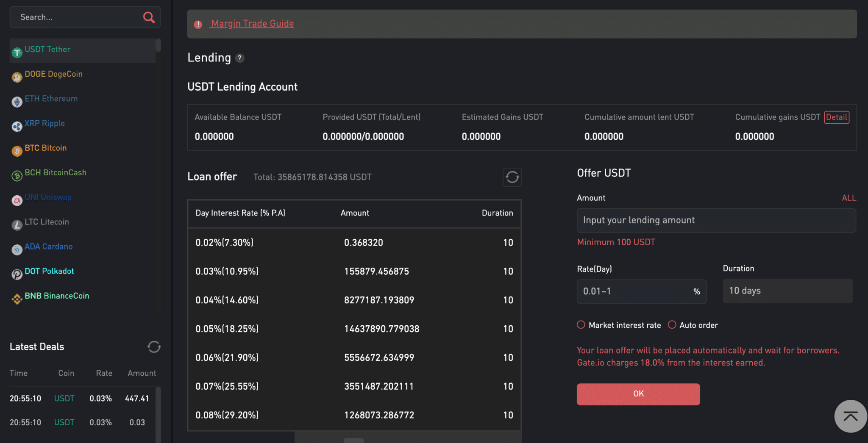Viewport: 868px width, 443px height.
Task: Click the Day Interest Rate column header
Action: (x=240, y=213)
